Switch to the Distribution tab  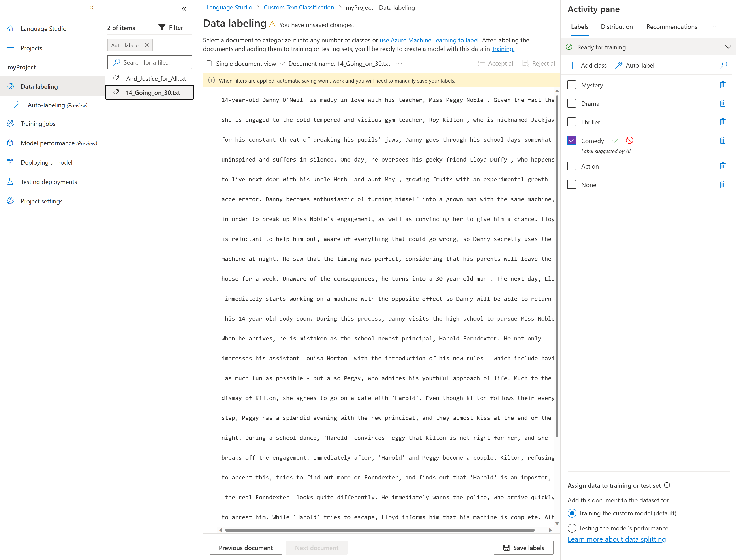[617, 27]
